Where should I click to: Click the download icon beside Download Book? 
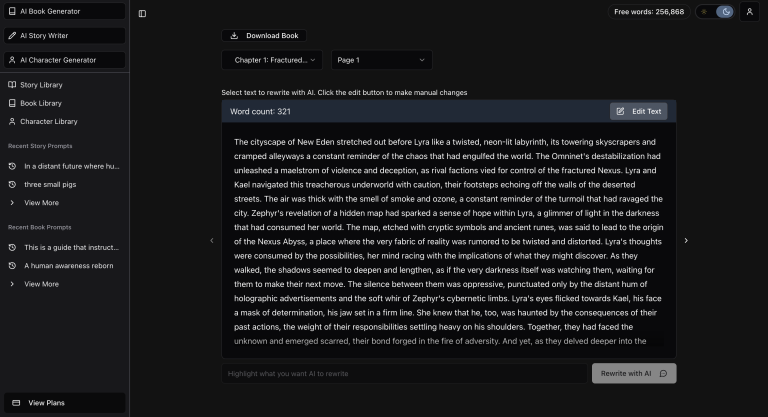coord(234,35)
